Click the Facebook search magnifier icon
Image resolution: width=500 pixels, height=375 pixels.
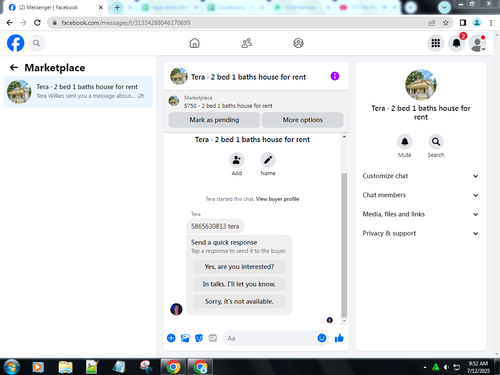[36, 43]
